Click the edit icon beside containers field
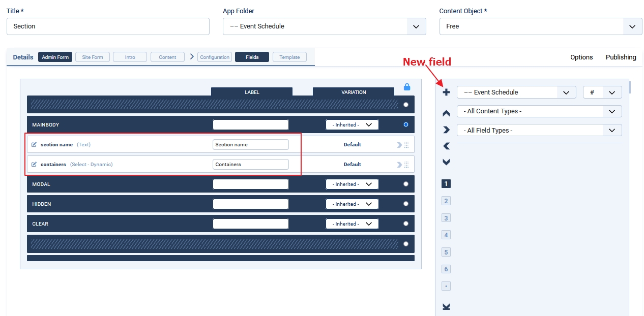Image resolution: width=644 pixels, height=316 pixels. click(34, 165)
